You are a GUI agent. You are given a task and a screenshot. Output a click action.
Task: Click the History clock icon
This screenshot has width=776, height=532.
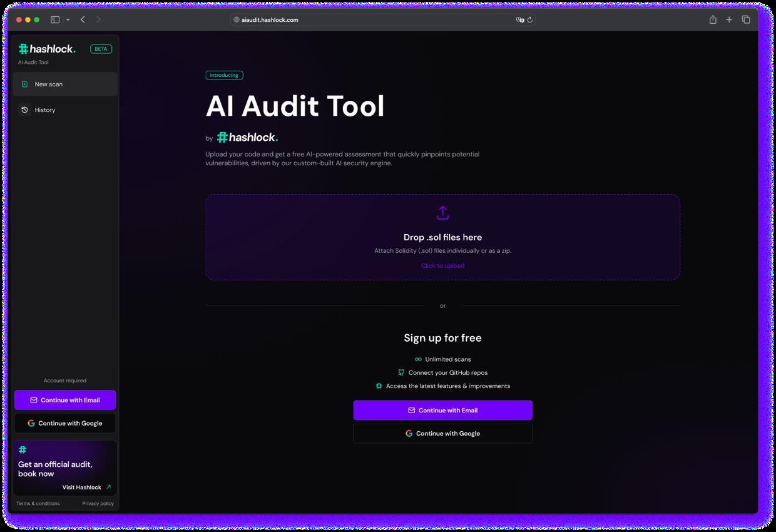(24, 110)
